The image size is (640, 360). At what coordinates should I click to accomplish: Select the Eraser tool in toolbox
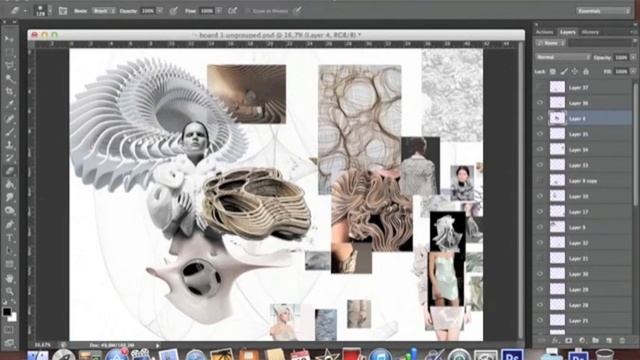(9, 171)
